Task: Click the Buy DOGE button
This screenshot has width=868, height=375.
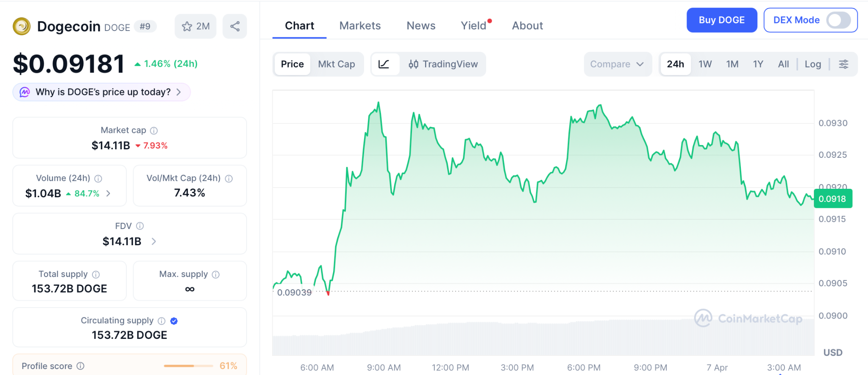Action: tap(721, 20)
